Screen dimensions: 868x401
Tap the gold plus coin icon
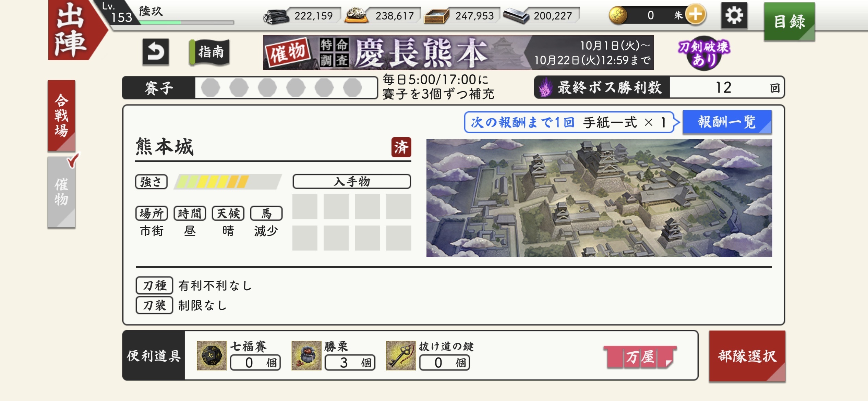pos(695,15)
